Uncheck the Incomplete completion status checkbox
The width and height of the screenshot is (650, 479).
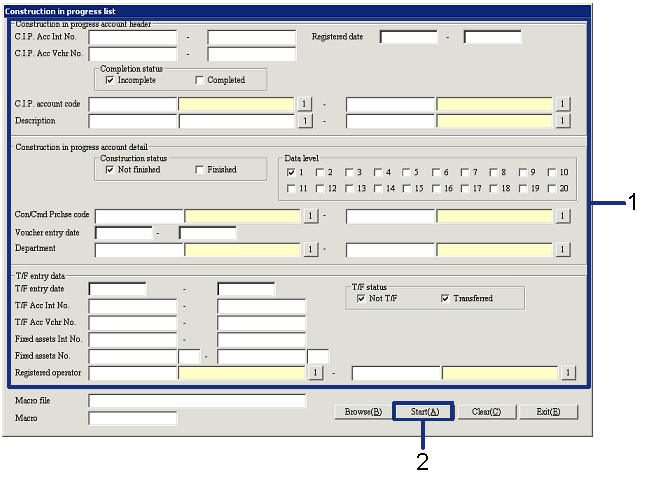coord(110,80)
